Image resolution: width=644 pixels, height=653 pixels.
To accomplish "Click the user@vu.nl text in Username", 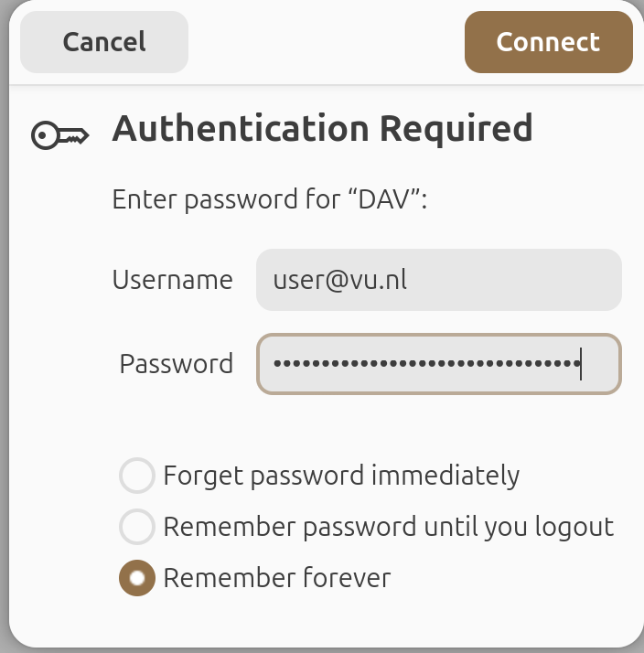I will point(339,280).
